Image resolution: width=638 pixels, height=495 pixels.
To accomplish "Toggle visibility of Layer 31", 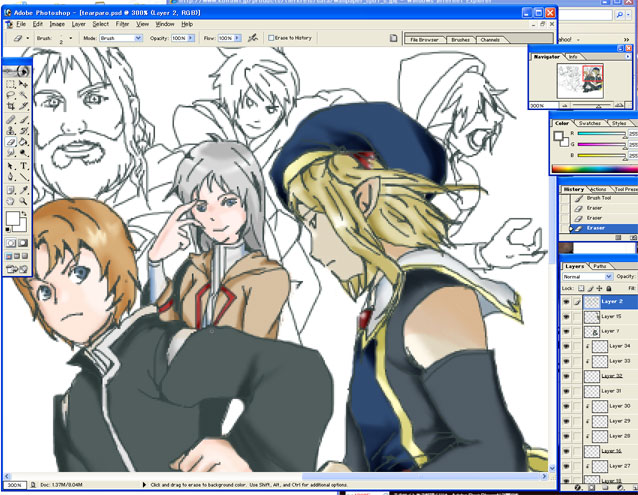I will [x=566, y=391].
